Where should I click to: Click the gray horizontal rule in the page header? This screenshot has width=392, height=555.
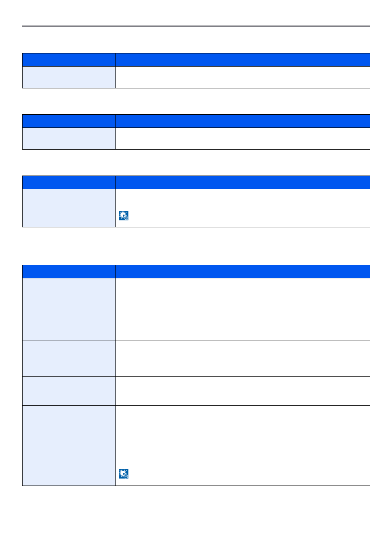point(196,26)
